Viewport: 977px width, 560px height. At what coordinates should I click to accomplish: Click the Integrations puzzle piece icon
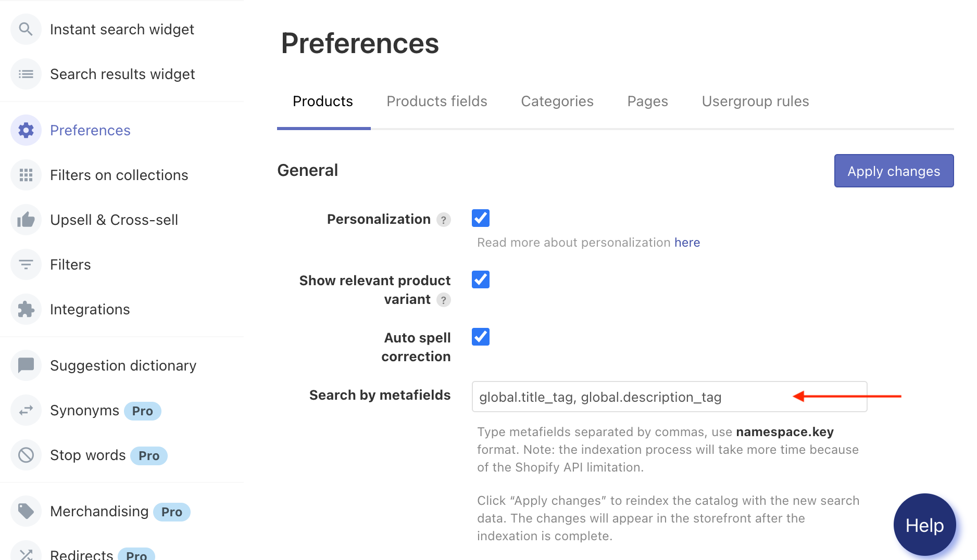click(x=26, y=309)
